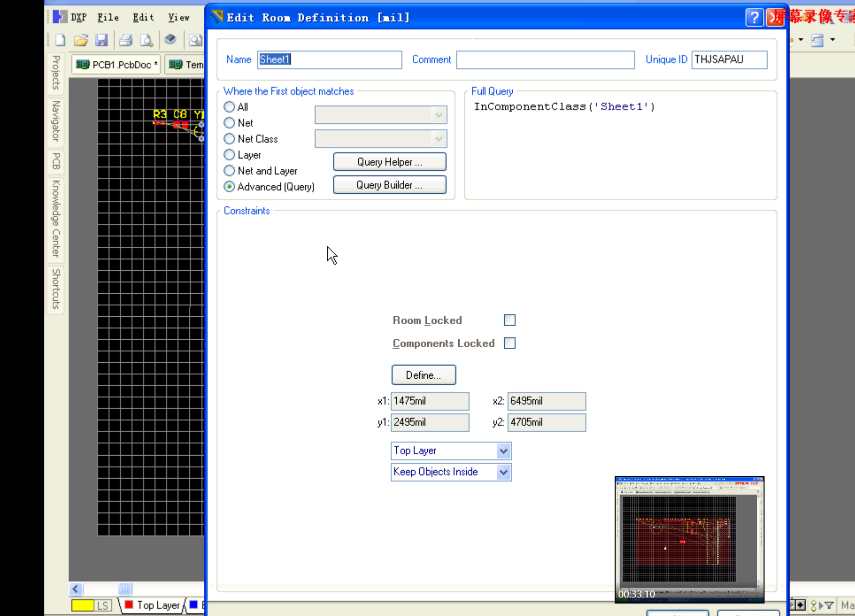Select the All radio button
The width and height of the screenshot is (855, 616).
[x=229, y=107]
